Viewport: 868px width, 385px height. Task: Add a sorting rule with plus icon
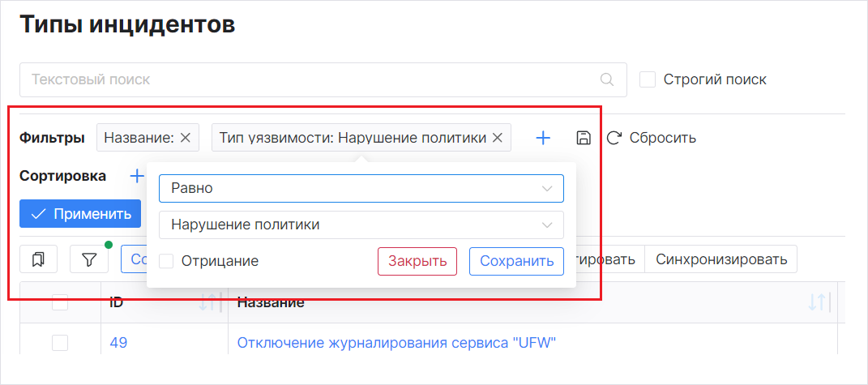(137, 176)
